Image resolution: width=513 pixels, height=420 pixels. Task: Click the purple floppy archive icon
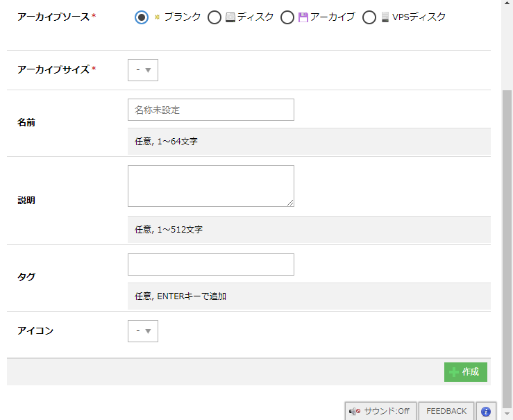click(x=303, y=17)
